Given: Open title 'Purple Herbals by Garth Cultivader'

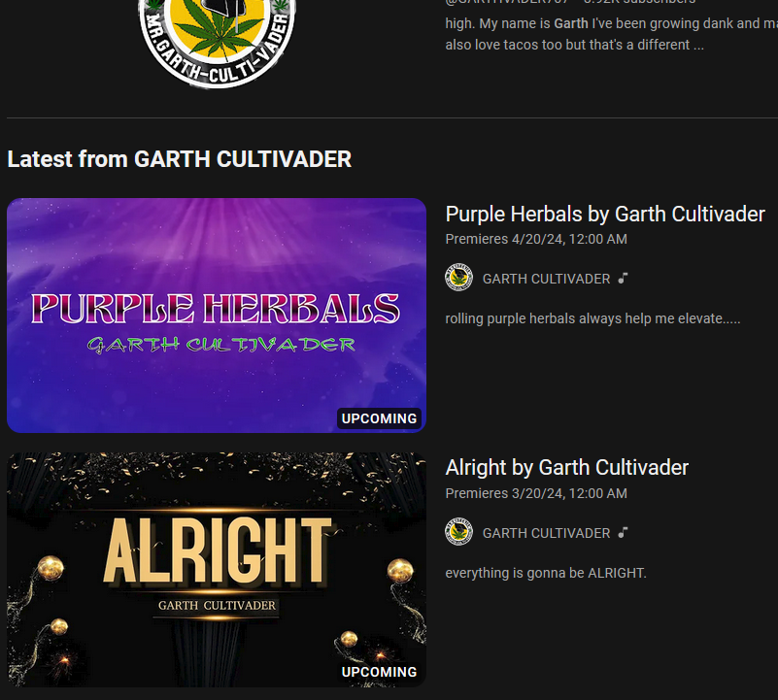Looking at the screenshot, I should coord(605,215).
